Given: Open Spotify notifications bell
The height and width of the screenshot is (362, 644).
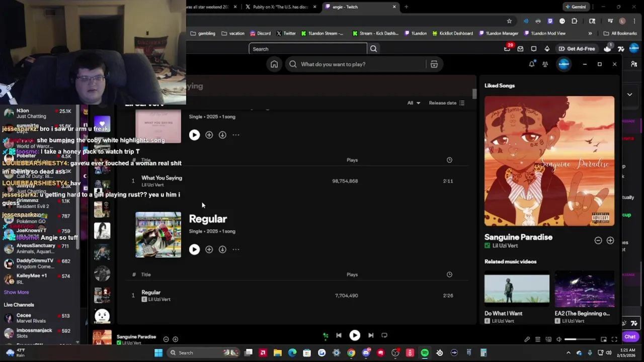Looking at the screenshot, I should click(532, 64).
